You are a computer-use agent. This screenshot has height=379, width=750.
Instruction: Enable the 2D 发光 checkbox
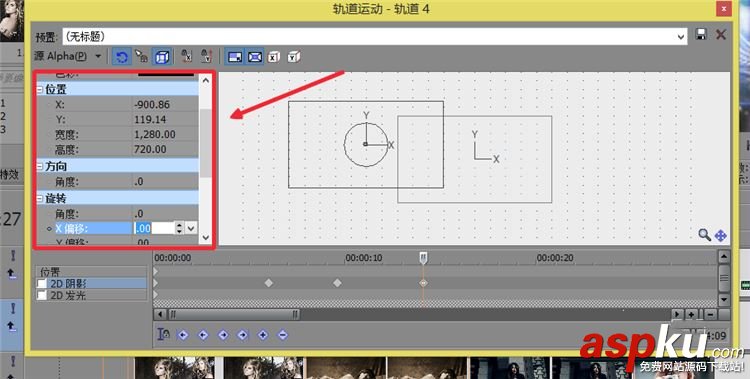(x=42, y=295)
